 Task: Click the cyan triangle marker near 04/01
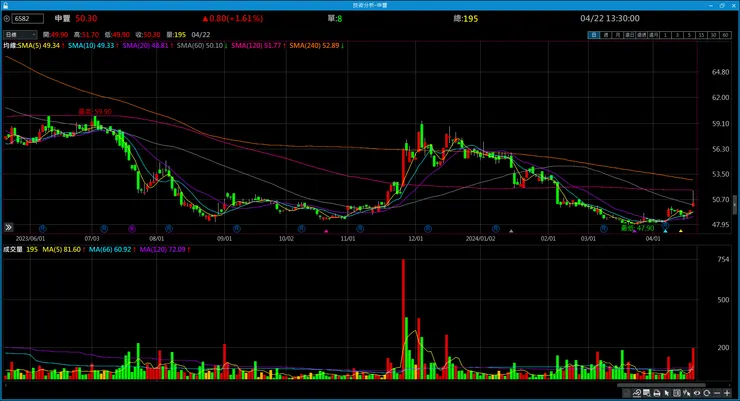pyautogui.click(x=665, y=231)
